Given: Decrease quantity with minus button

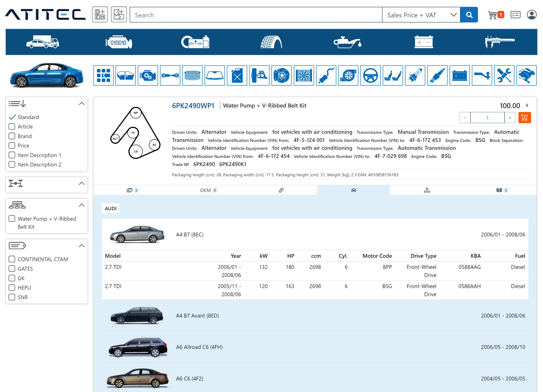Looking at the screenshot, I should point(465,118).
